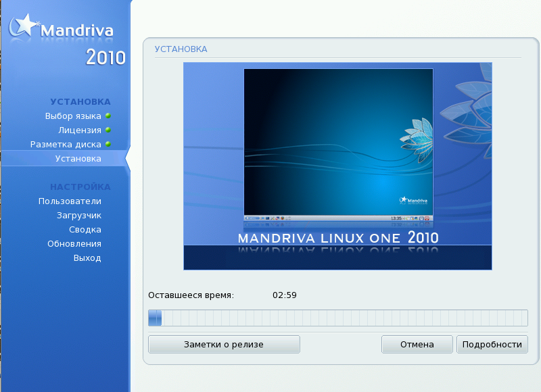Click the УСТАНОВКА panel heading
The image size is (541, 392).
pyautogui.click(x=181, y=49)
